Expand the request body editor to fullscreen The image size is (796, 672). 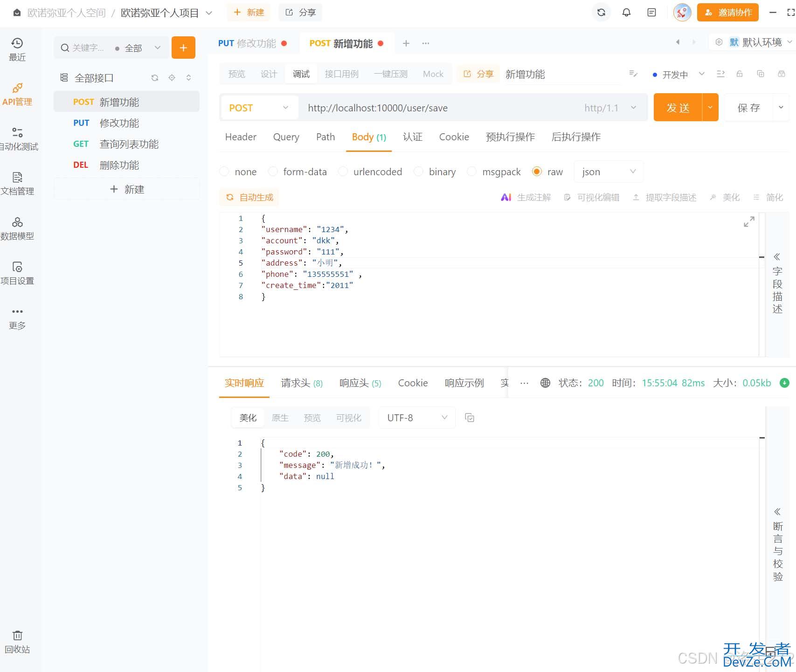(x=749, y=222)
